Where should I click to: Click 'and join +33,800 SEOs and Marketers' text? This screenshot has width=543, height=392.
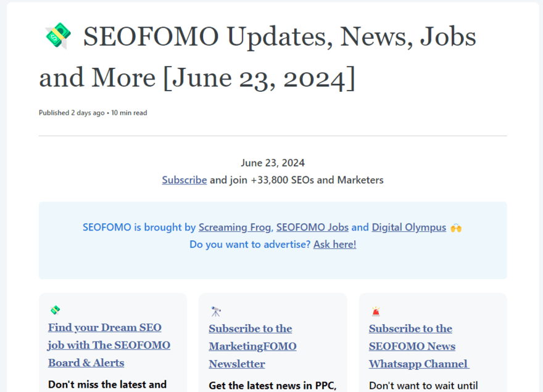click(x=297, y=180)
